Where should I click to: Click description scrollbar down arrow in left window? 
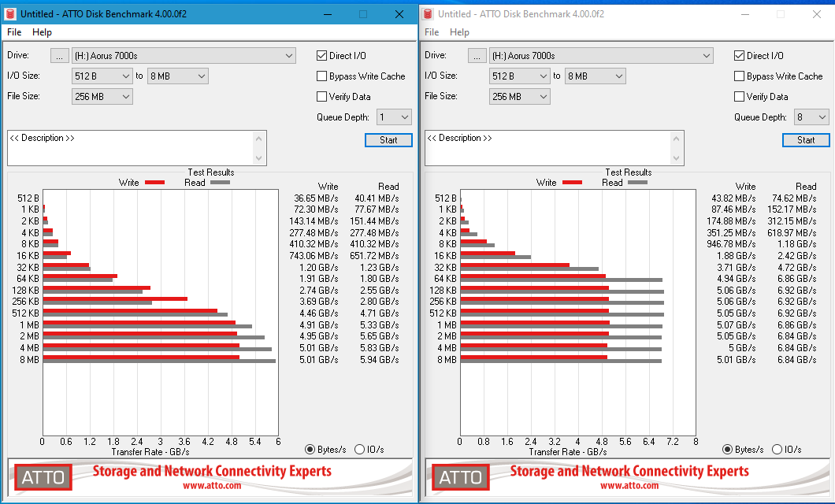[259, 158]
